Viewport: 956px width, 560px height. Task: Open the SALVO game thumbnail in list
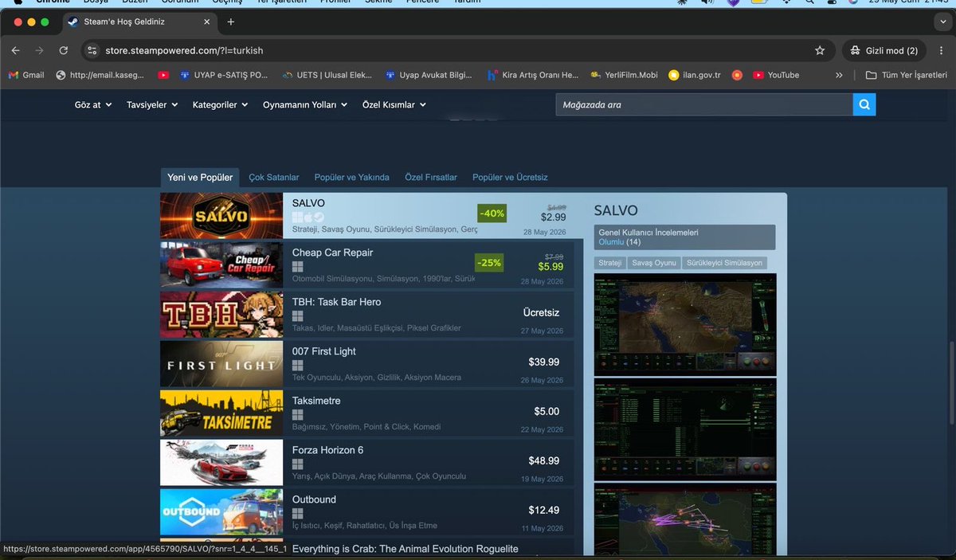point(221,216)
